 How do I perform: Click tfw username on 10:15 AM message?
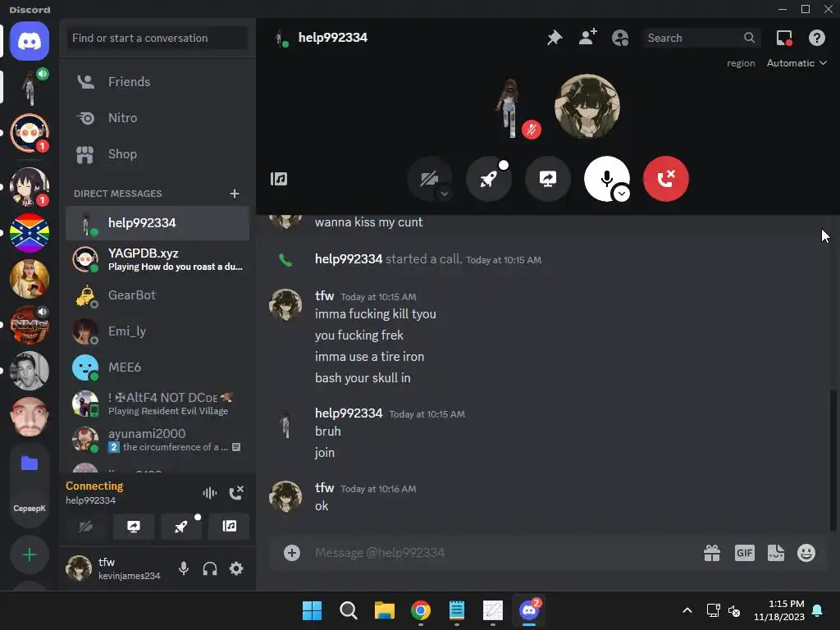[x=324, y=295]
